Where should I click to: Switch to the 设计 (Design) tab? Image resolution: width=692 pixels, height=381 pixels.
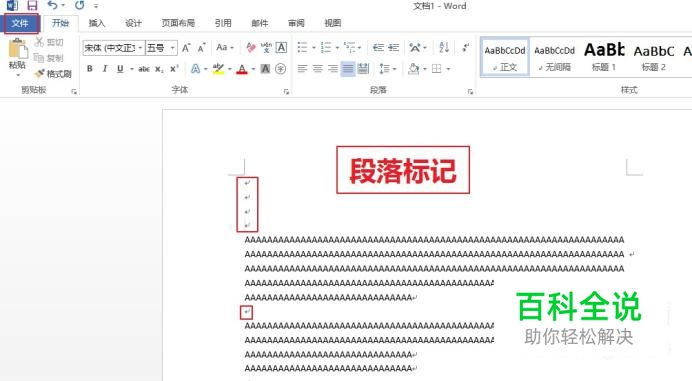click(x=133, y=23)
